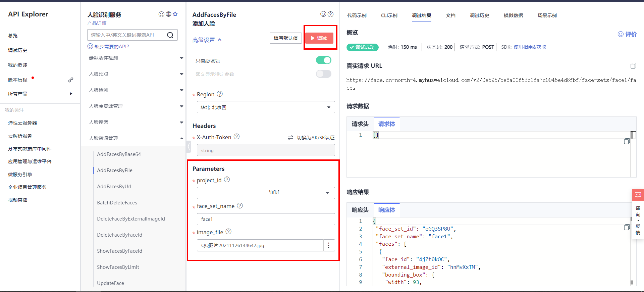Open the 产品详情 link
Screen dimensions: 644x292
pyautogui.click(x=97, y=23)
